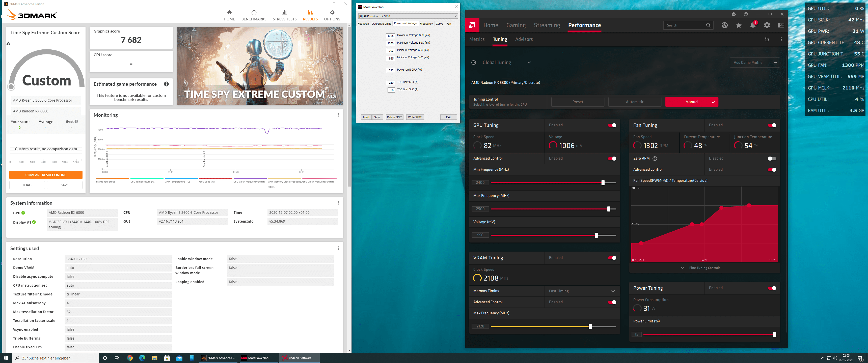Select Automatic tuning control
This screenshot has width=868, height=363.
point(635,102)
